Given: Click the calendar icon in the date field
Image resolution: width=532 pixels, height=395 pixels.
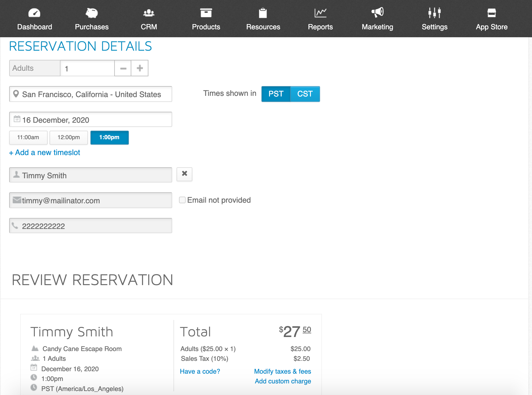Looking at the screenshot, I should tap(17, 119).
